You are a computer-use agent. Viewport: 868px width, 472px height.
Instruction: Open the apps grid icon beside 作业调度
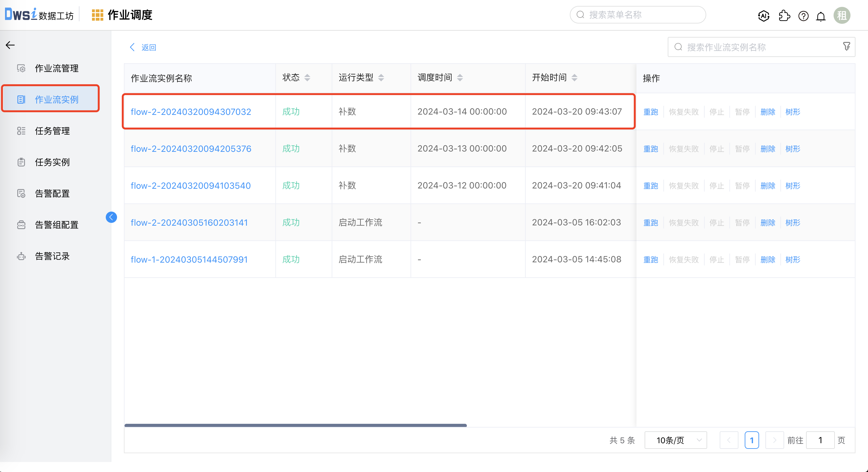pyautogui.click(x=97, y=15)
